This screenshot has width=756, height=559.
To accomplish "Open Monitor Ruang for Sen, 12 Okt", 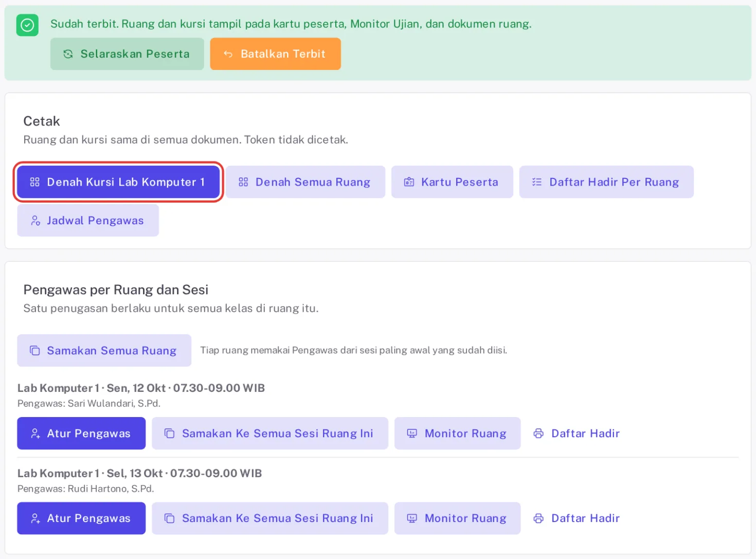I will (x=458, y=434).
